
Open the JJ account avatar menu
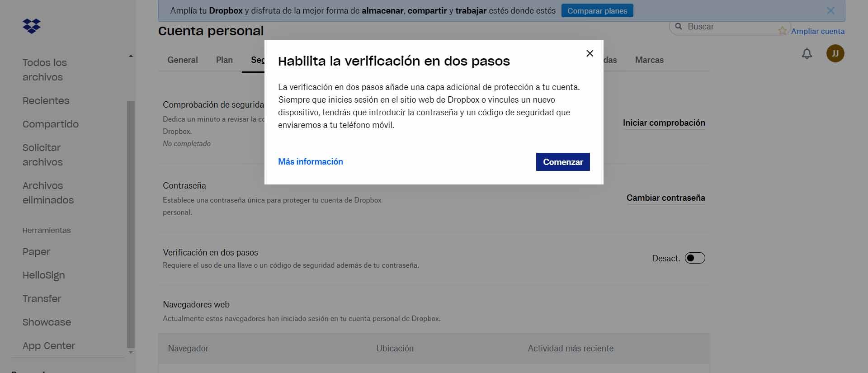835,53
